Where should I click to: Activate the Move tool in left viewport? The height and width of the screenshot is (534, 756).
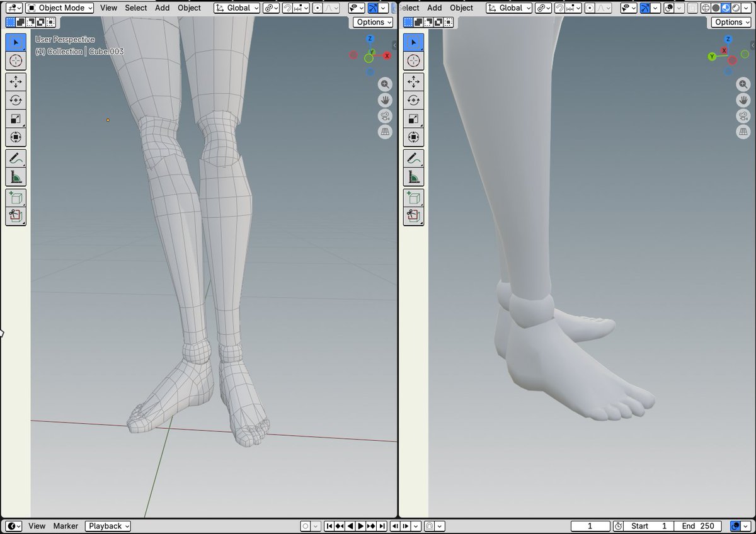16,81
